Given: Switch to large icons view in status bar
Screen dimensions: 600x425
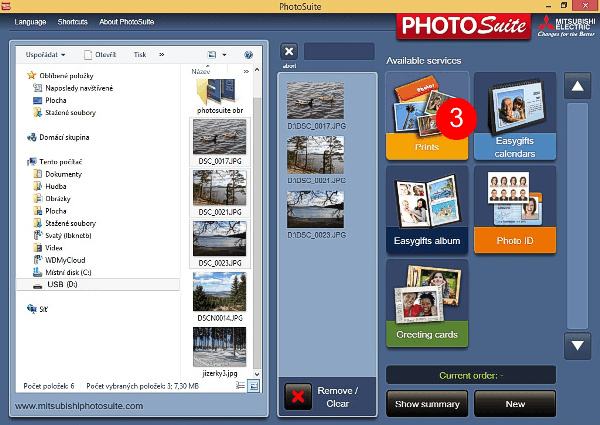Looking at the screenshot, I should click(253, 385).
